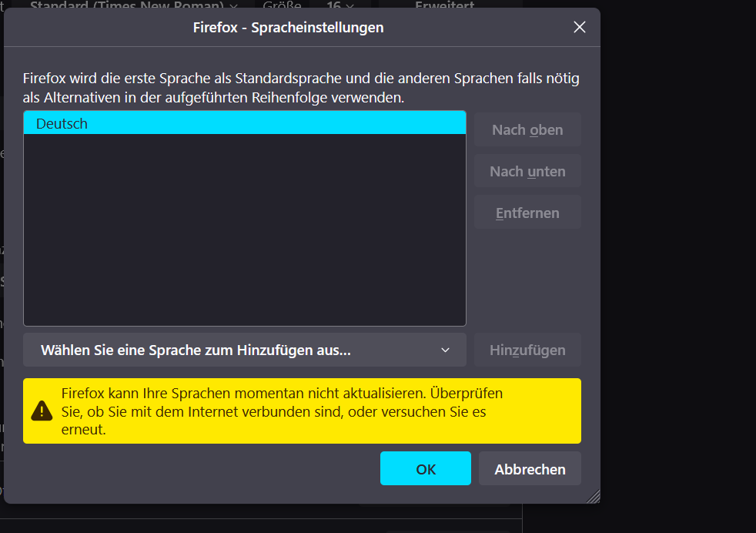Remove the language using Entfernen

pos(527,213)
